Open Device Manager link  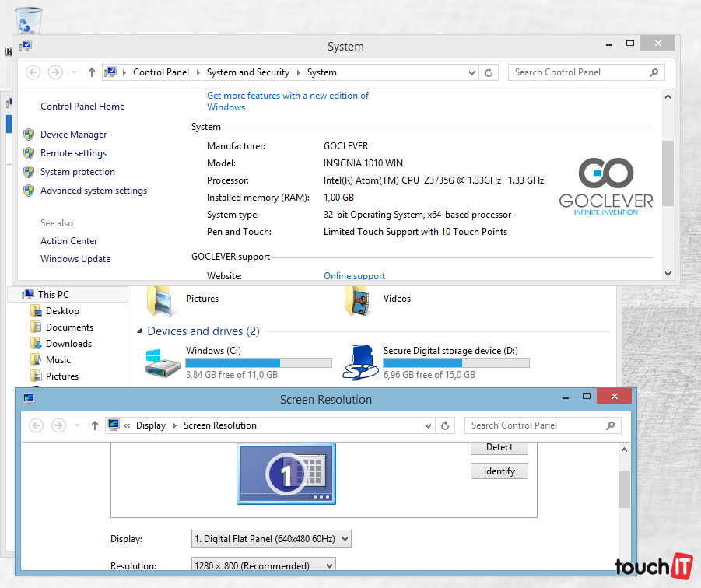73,135
